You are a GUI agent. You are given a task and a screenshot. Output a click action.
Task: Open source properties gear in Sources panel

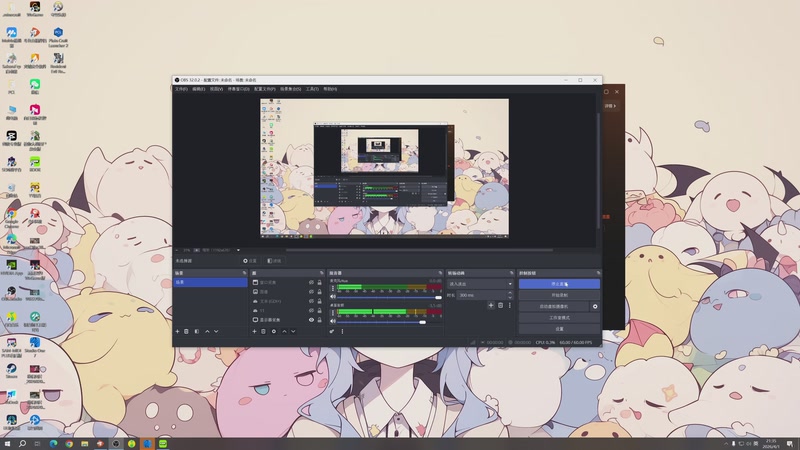click(x=273, y=332)
